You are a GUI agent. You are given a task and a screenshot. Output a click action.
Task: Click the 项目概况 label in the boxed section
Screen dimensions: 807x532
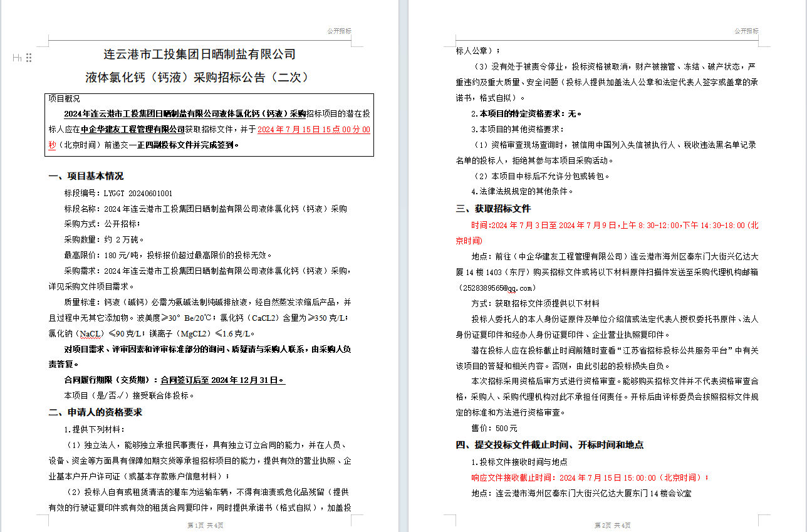click(65, 99)
